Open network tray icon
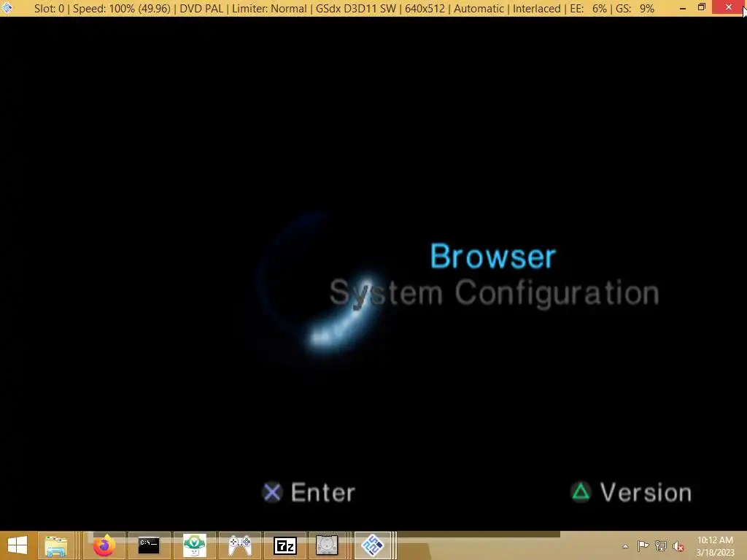Viewport: 747px width, 560px height. click(661, 546)
